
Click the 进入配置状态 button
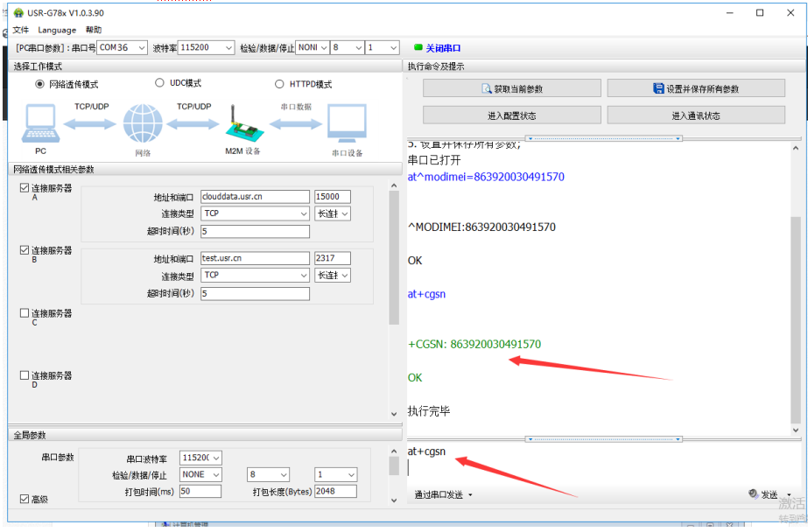pyautogui.click(x=512, y=115)
